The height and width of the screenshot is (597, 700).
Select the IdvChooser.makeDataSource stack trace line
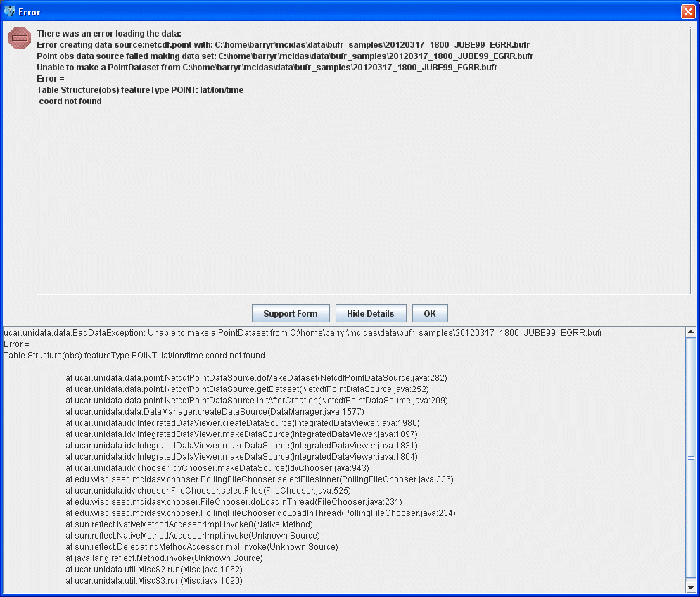pyautogui.click(x=217, y=468)
